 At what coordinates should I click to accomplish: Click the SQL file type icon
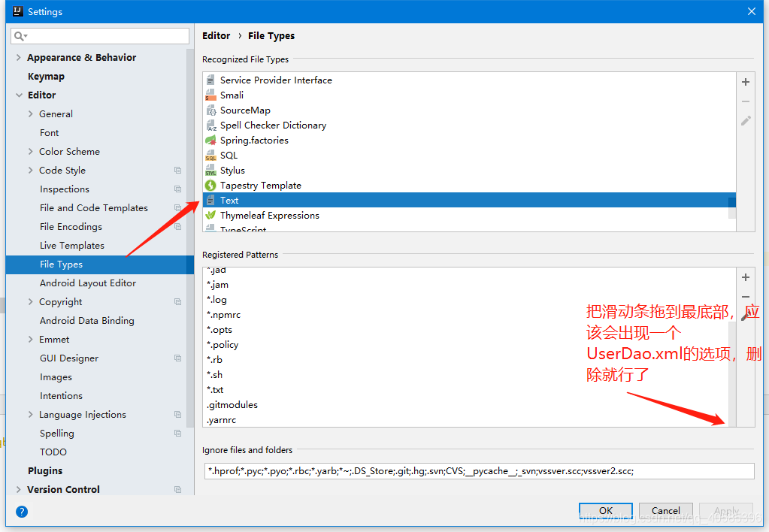tap(210, 156)
